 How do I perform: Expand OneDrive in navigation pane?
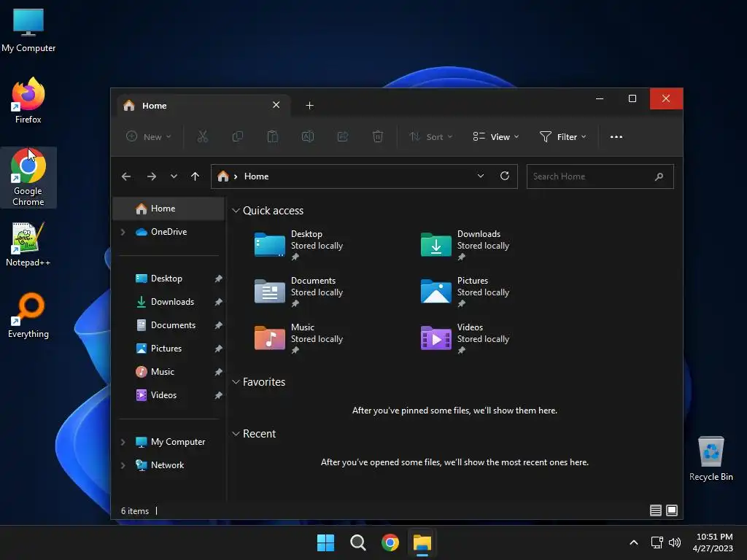click(x=123, y=232)
